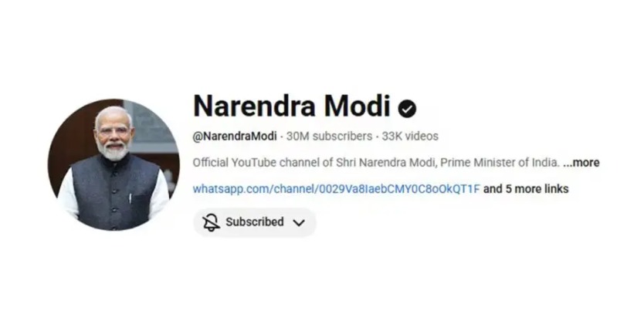Viewport: 644px width, 334px height.
Task: Click the word 'Narendra' in channel title
Action: 254,106
